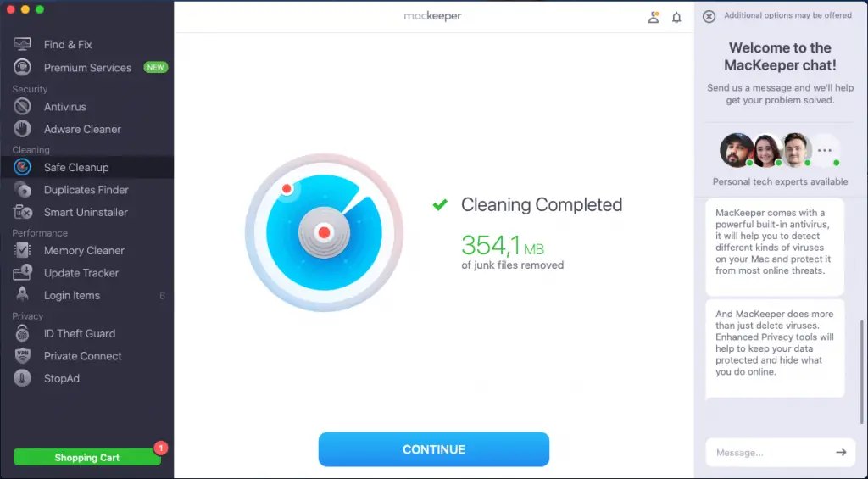
Task: Click the green Cleaning Completed checkmark
Action: click(x=440, y=205)
